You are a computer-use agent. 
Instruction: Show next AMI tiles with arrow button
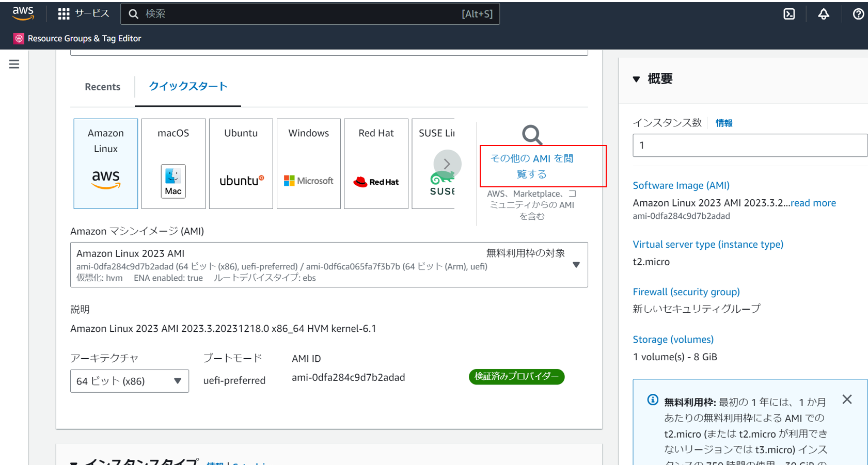tap(447, 164)
